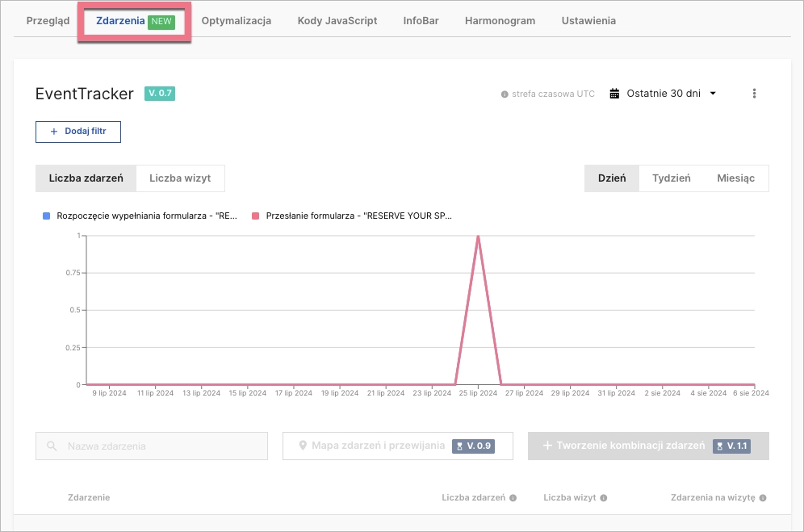Click the map pin icon in Mapa zdarzeń button

(303, 446)
